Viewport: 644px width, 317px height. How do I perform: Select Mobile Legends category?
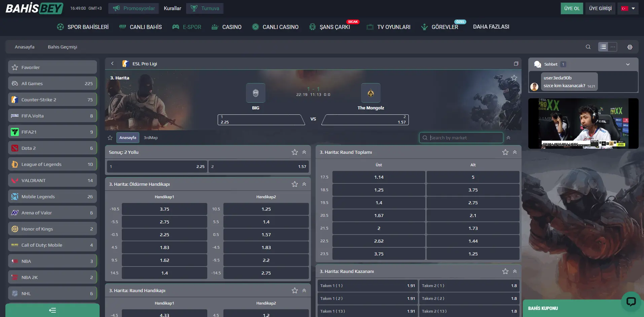[52, 197]
